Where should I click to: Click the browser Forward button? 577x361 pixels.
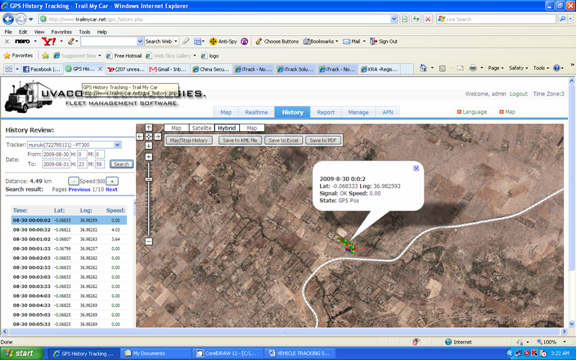tap(21, 19)
